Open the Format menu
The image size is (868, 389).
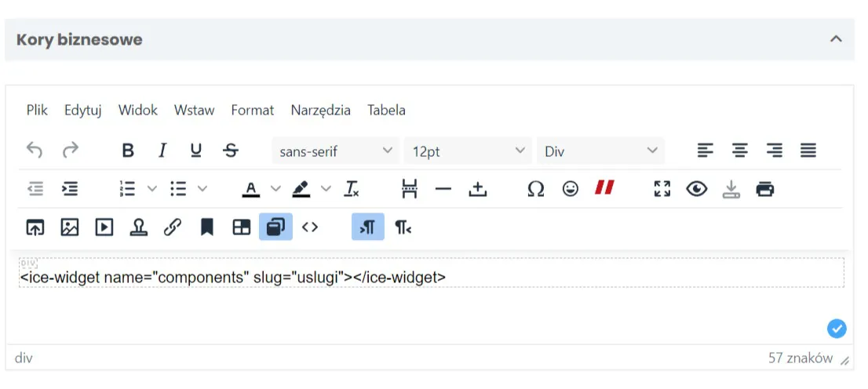click(x=253, y=110)
